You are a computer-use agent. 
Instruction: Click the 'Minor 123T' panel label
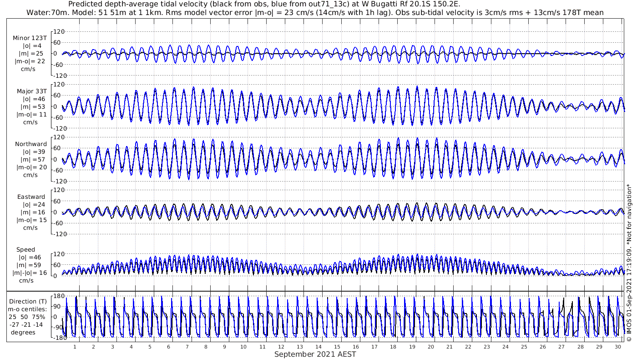pos(30,38)
